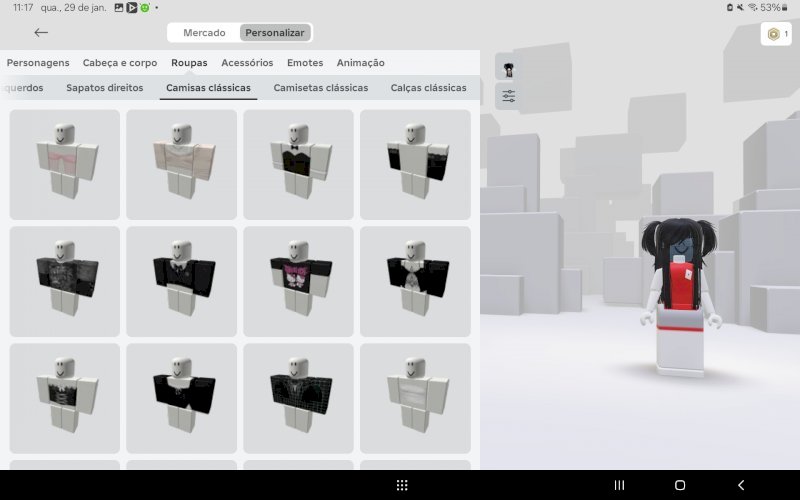This screenshot has width=800, height=500.
Task: Tap the Wi-Fi status icon
Action: click(x=753, y=8)
